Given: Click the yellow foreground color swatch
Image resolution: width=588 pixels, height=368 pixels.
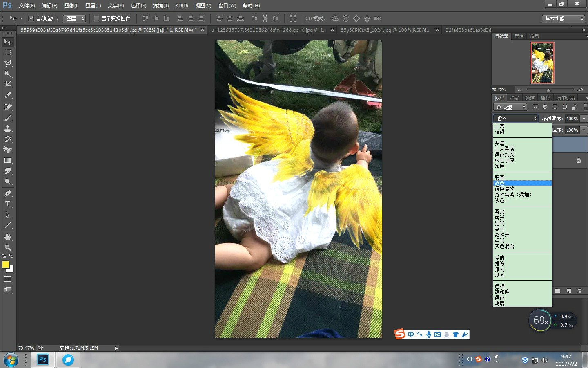Looking at the screenshot, I should pos(5,265).
